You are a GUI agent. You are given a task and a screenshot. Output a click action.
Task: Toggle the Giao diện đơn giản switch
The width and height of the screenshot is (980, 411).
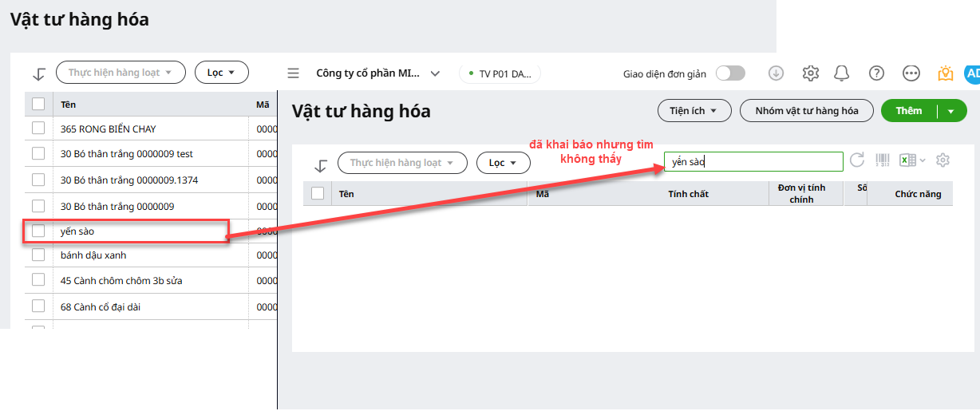point(729,73)
